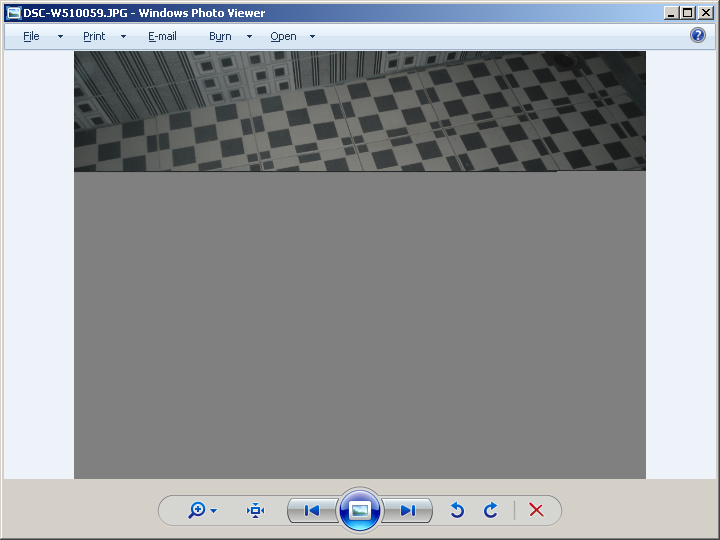Rotate the photo clockwise
The height and width of the screenshot is (540, 720).
click(491, 510)
